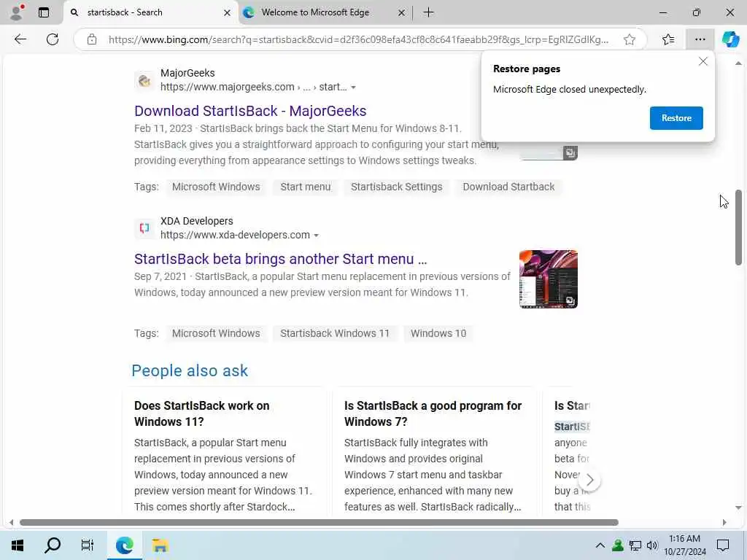Go back with the back arrow
747x560 pixels.
[x=20, y=39]
